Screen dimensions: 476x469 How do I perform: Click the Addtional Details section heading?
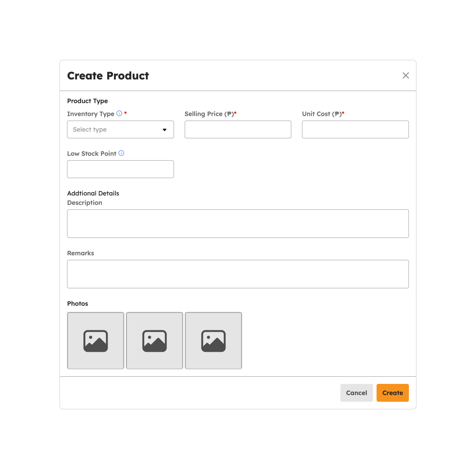point(93,193)
